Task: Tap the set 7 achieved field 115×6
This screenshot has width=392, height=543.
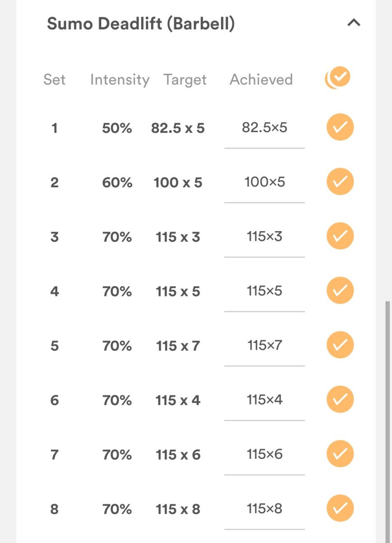Action: click(264, 454)
